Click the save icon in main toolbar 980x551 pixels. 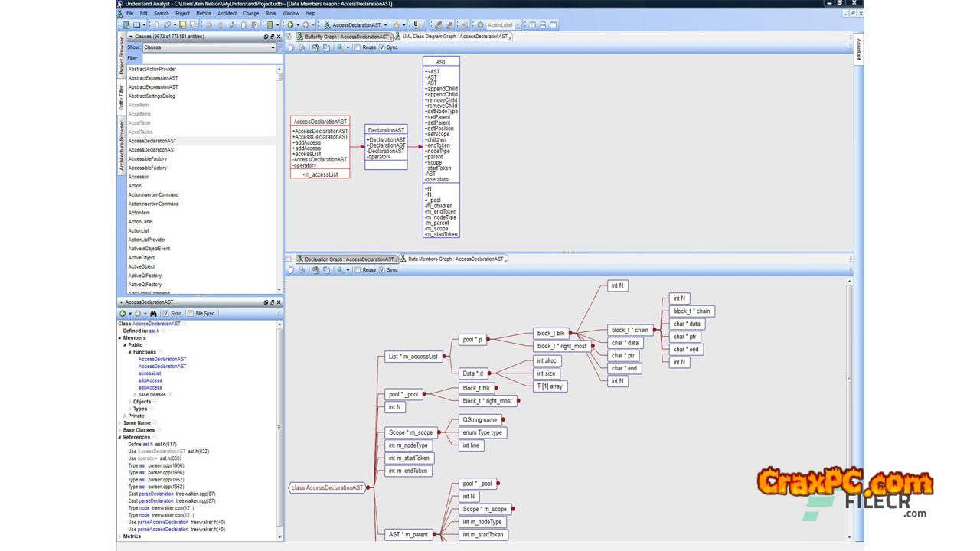(183, 25)
